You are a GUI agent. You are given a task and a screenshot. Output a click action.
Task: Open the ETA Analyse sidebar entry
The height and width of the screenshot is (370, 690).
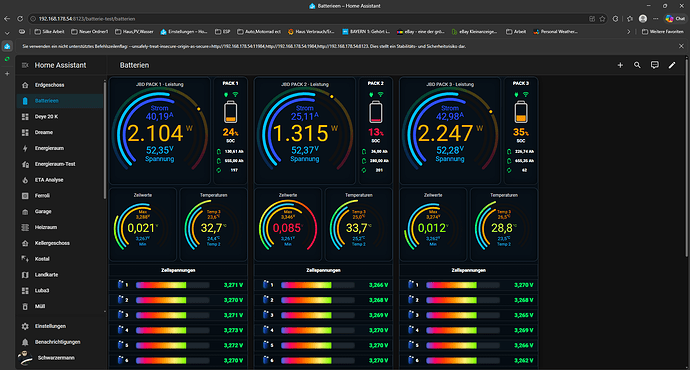tap(60, 180)
